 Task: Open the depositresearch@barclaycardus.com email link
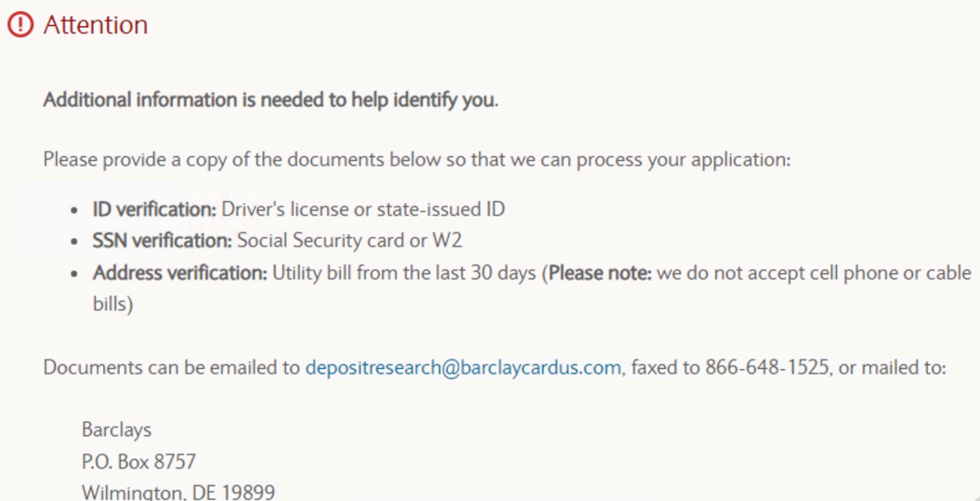[x=463, y=367]
